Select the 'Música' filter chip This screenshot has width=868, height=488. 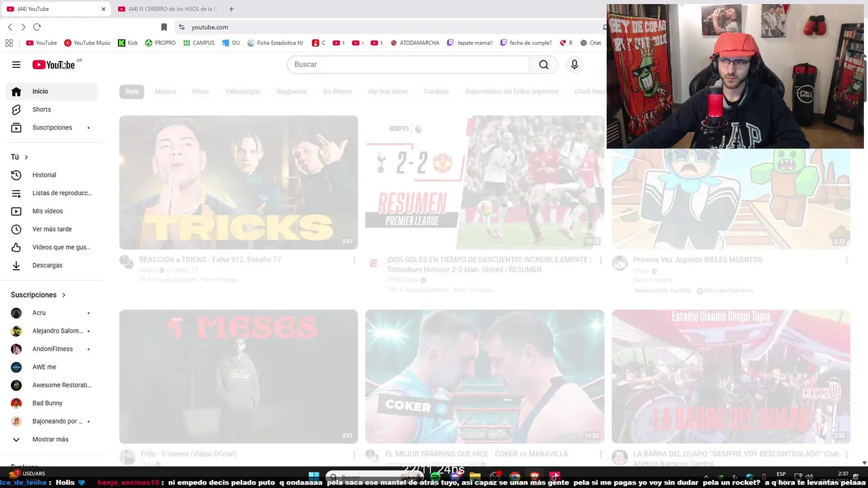(x=165, y=91)
